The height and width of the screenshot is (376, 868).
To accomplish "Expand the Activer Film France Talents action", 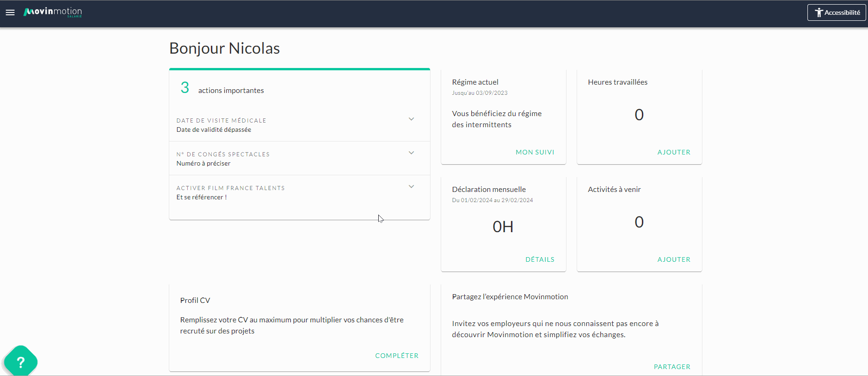I will click(300, 192).
